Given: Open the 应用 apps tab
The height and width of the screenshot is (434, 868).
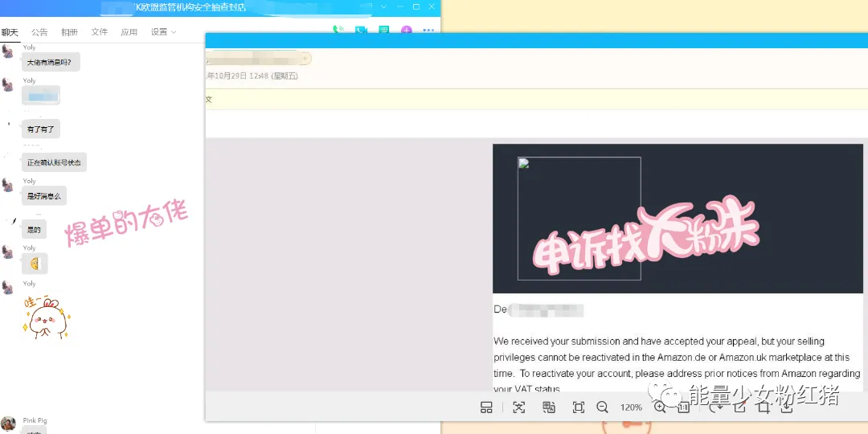Looking at the screenshot, I should click(129, 32).
